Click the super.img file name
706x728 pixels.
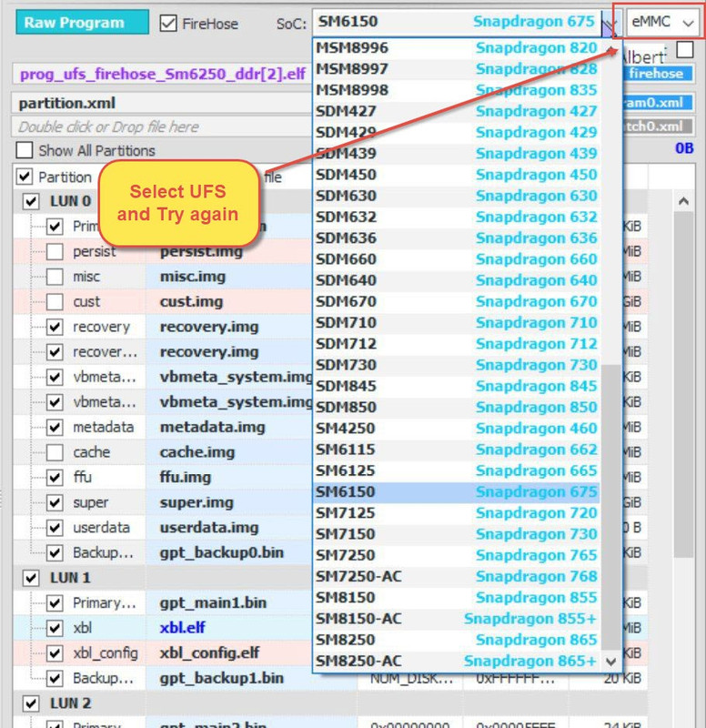197,502
